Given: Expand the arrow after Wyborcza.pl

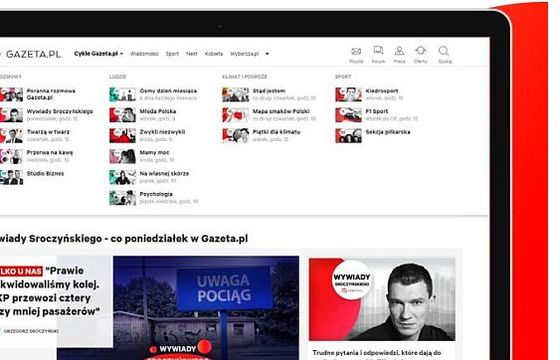Looking at the screenshot, I should click(267, 54).
